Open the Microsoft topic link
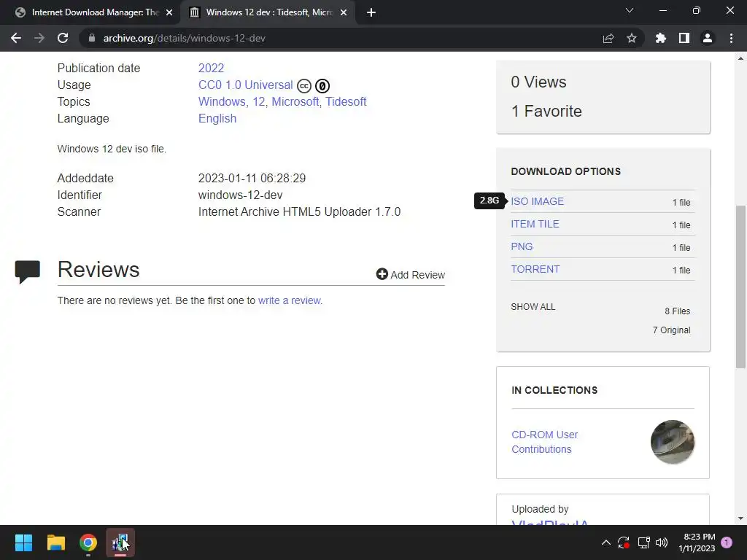Viewport: 747px width, 560px height. 295,102
